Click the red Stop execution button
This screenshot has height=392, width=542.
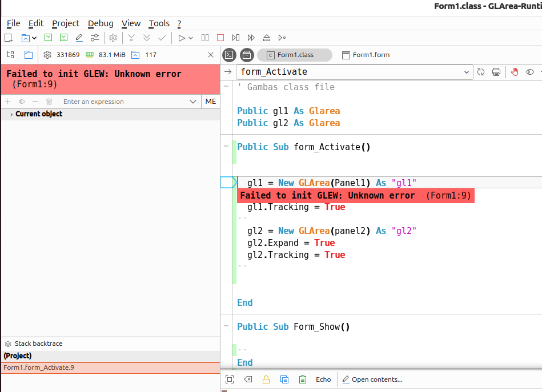pyautogui.click(x=220, y=38)
